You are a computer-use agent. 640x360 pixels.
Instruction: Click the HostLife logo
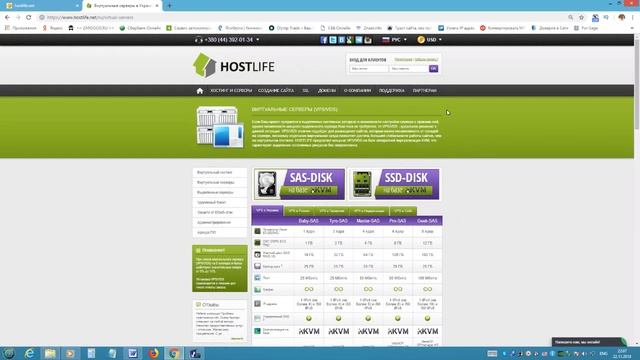(x=234, y=65)
